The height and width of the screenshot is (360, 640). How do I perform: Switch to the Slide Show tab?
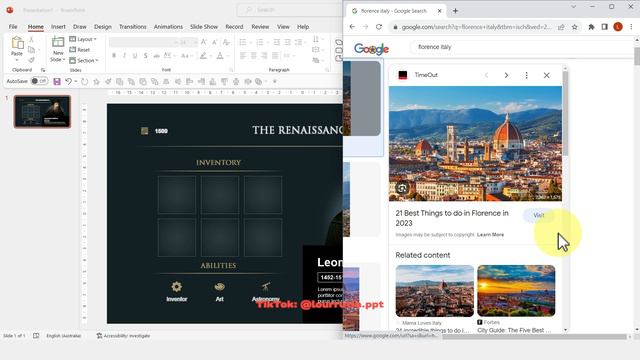204,27
